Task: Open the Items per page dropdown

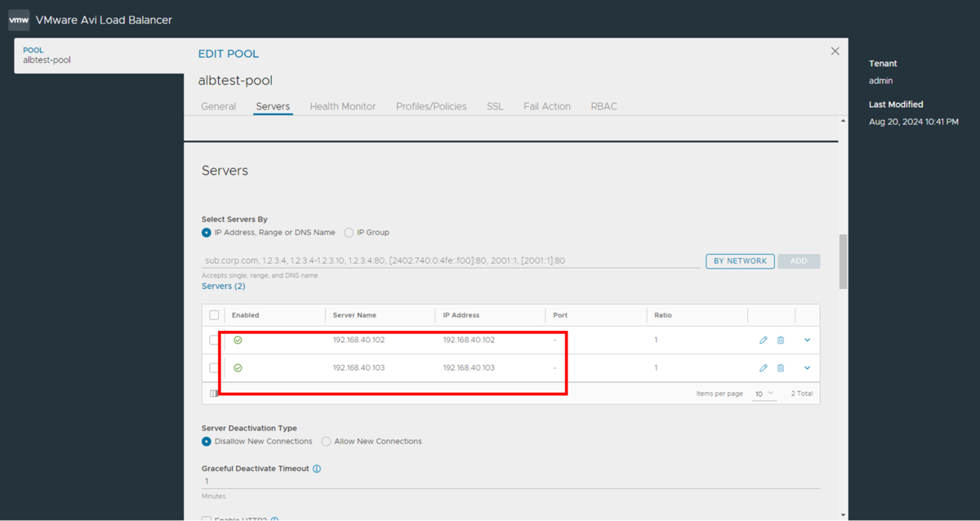Action: pos(764,394)
